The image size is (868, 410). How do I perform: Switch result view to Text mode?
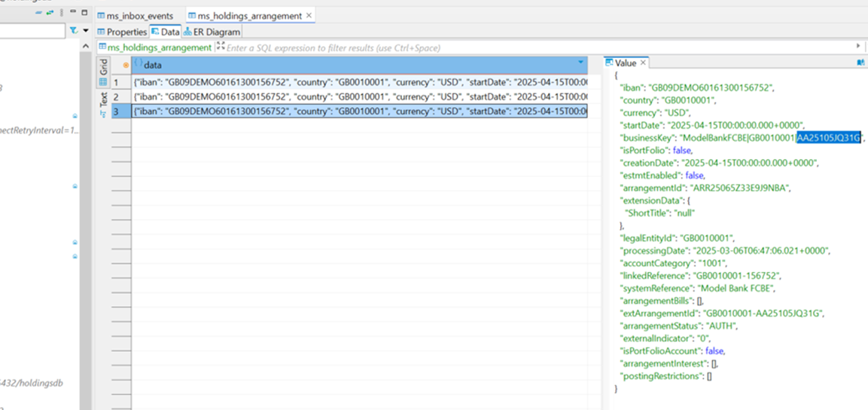(103, 101)
